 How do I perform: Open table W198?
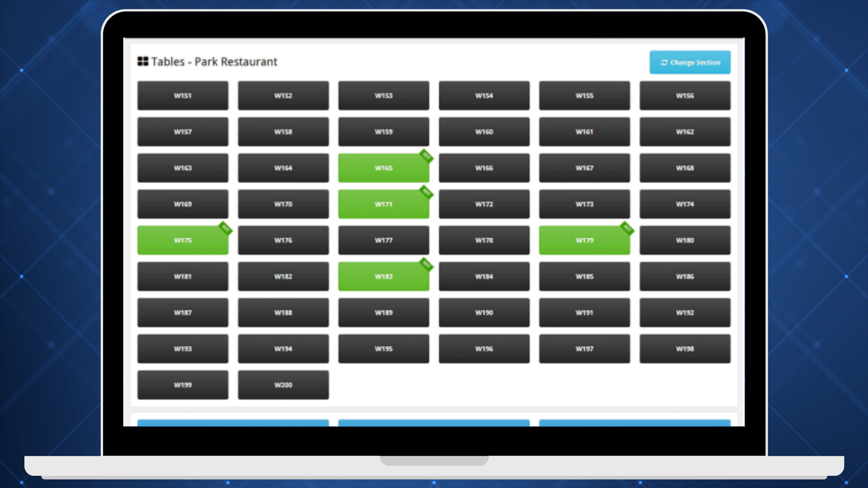pyautogui.click(x=684, y=349)
